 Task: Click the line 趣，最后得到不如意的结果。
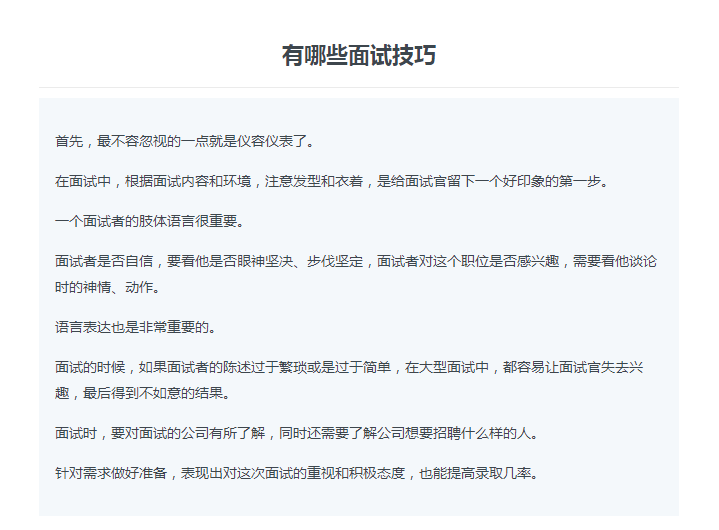143,393
